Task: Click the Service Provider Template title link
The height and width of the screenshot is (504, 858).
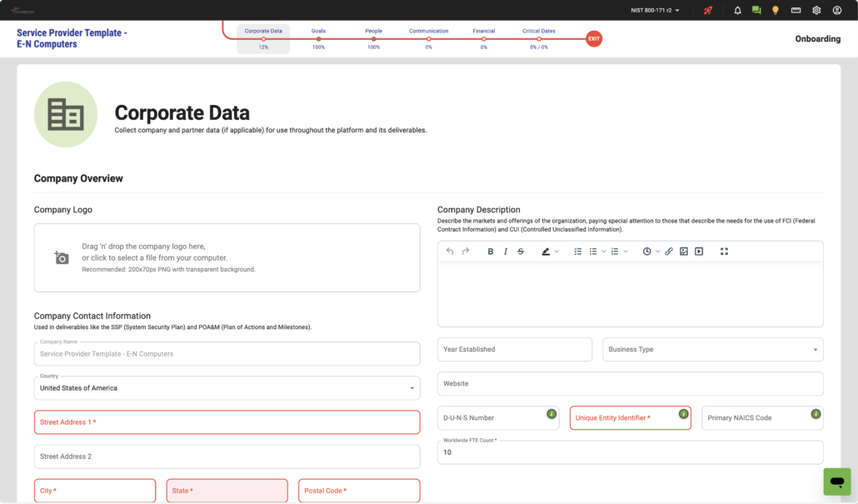Action: 72,38
